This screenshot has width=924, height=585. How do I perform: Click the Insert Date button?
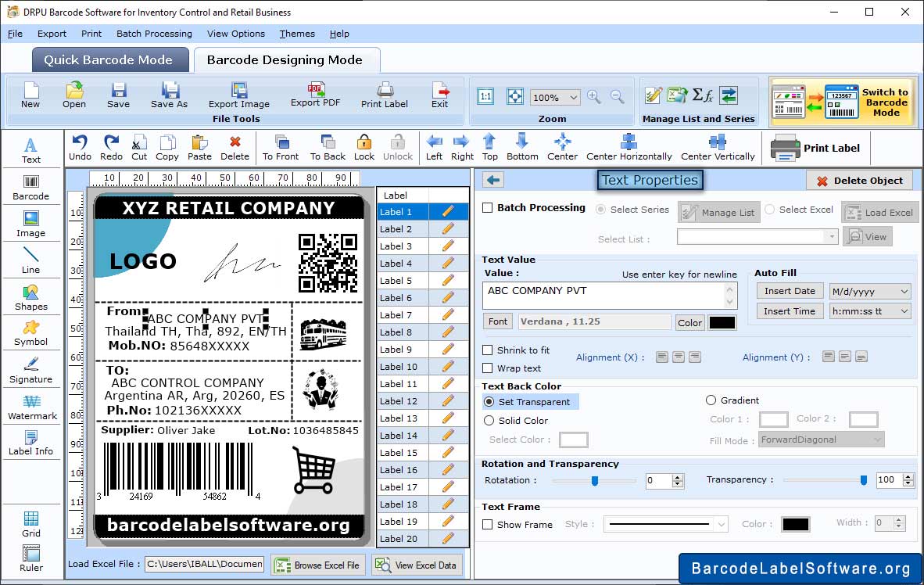790,291
